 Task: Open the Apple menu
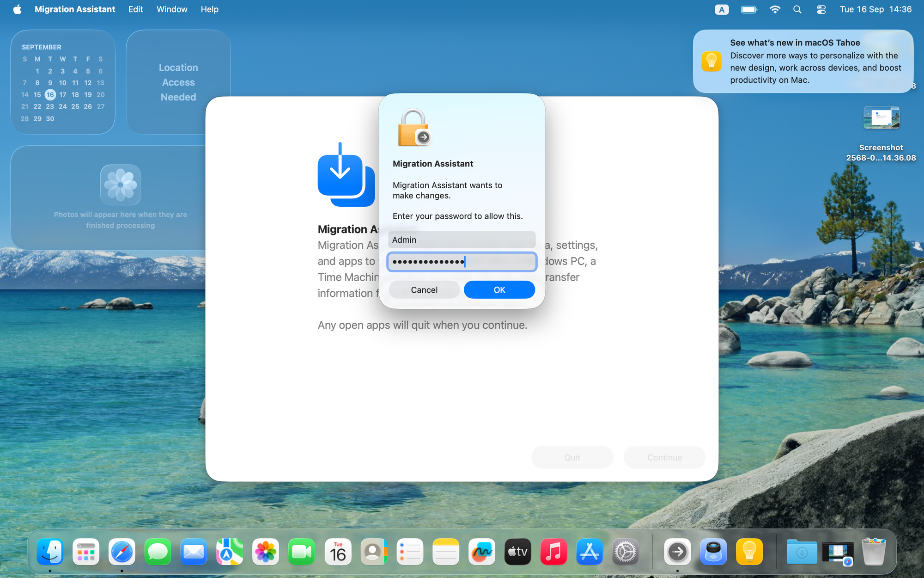17,9
